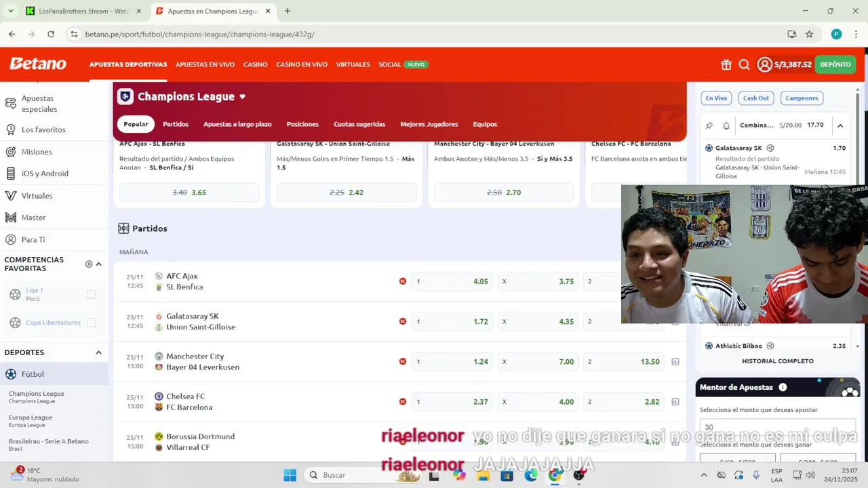Viewport: 868px width, 488px height.
Task: Click info icon next to Mentor de Apuestas
Action: point(783,387)
